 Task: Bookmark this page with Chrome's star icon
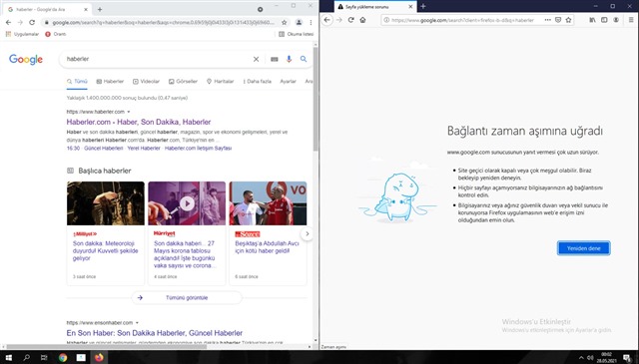[x=284, y=22]
